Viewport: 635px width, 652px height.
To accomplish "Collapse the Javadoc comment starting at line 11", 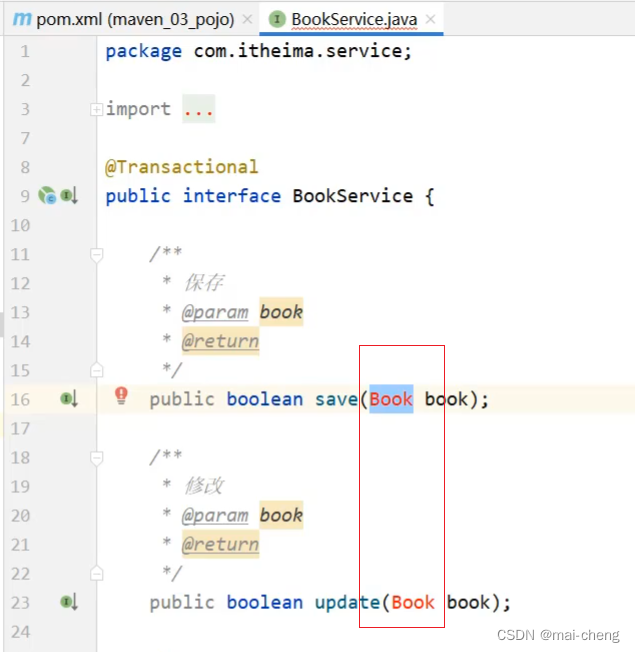I will point(96,254).
